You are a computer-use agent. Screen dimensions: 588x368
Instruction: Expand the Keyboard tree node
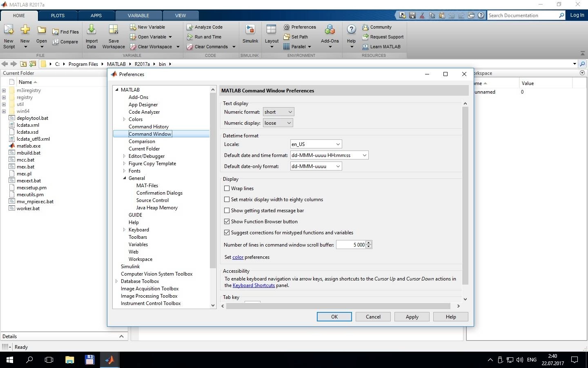coord(125,230)
